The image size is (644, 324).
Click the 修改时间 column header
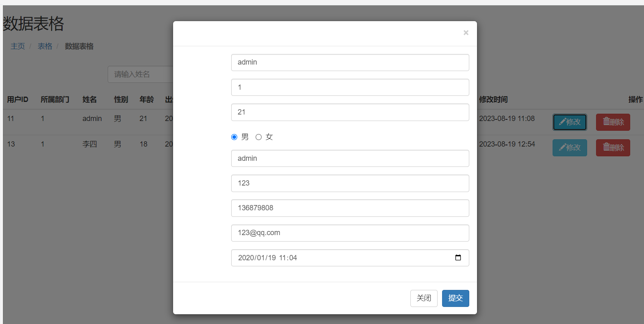coord(493,99)
